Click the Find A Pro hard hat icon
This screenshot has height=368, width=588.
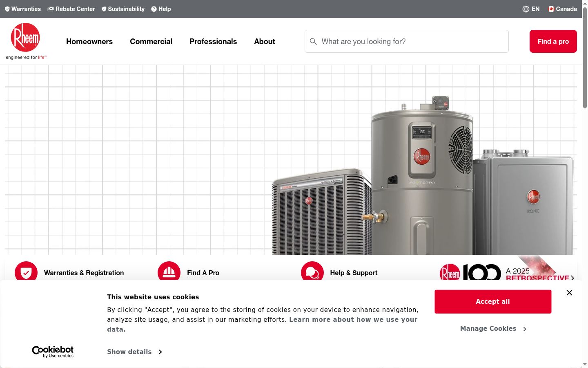coord(169,272)
